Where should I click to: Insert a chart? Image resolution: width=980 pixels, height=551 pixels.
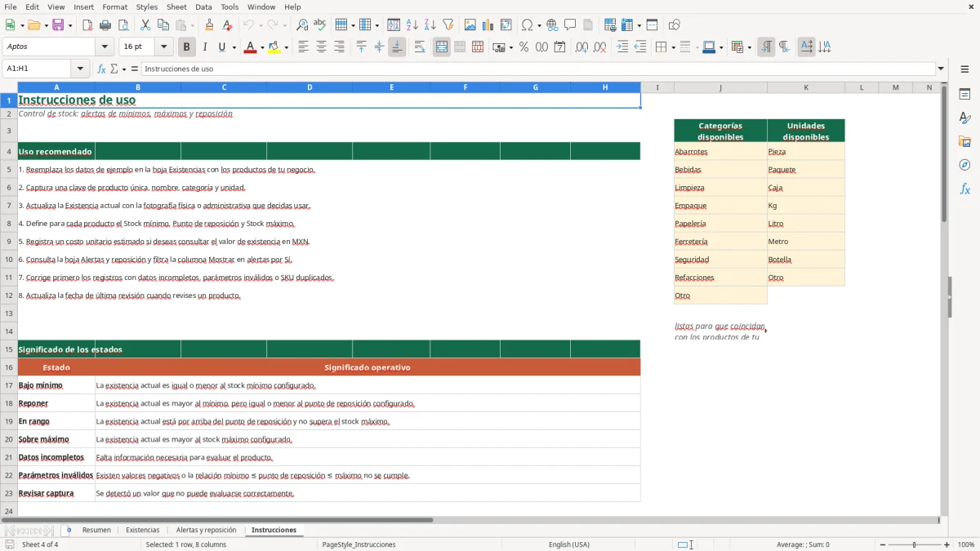(488, 25)
